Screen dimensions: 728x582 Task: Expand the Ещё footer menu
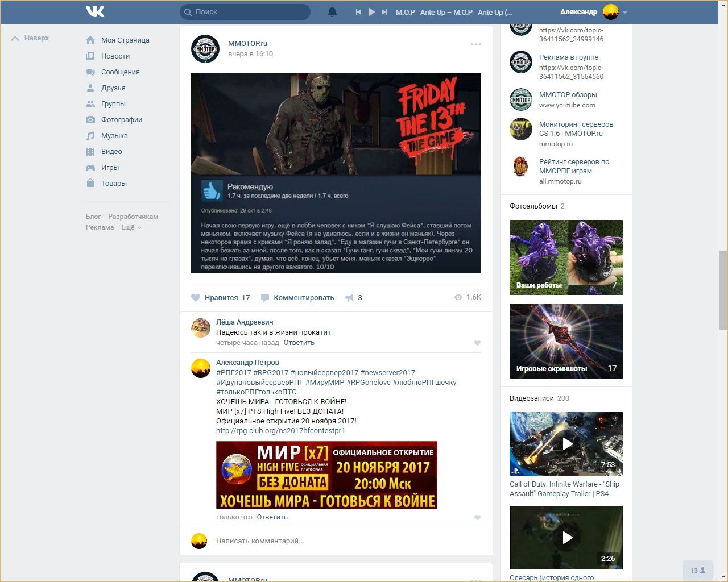tap(131, 227)
